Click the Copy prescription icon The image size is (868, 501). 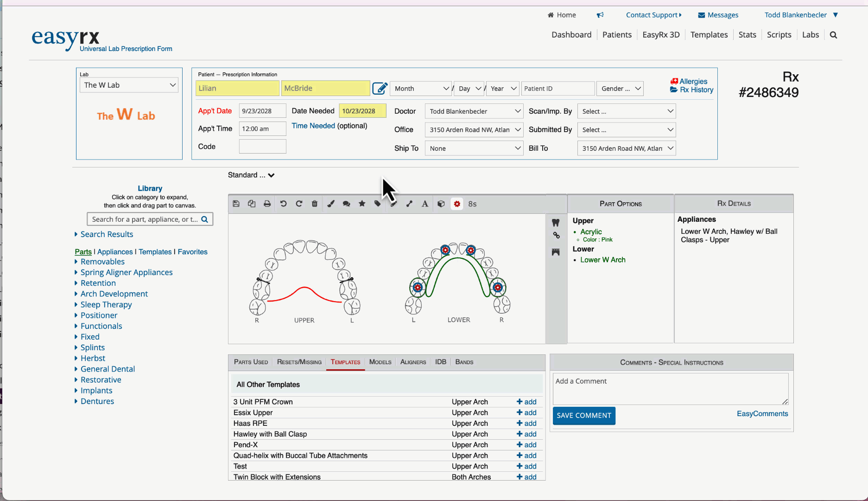point(252,204)
